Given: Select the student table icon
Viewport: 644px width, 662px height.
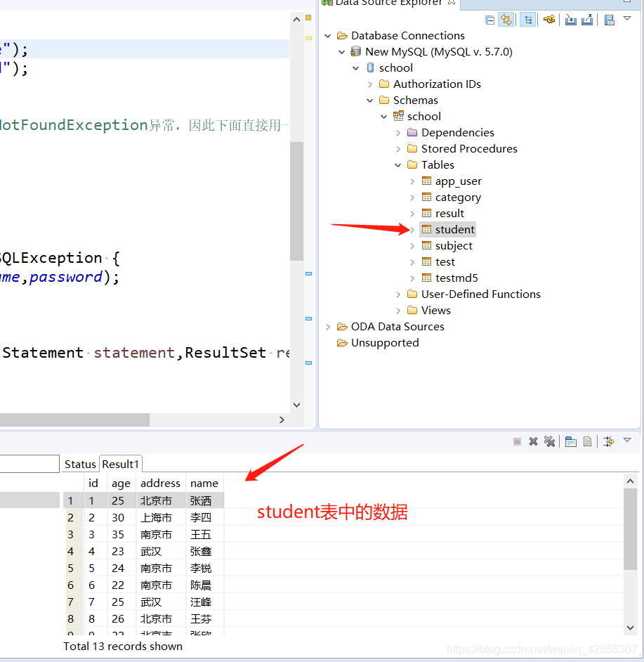Looking at the screenshot, I should tap(427, 229).
